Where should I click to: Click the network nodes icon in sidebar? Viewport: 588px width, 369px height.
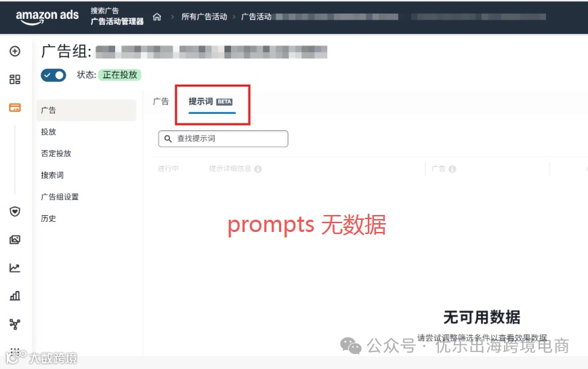point(15,324)
